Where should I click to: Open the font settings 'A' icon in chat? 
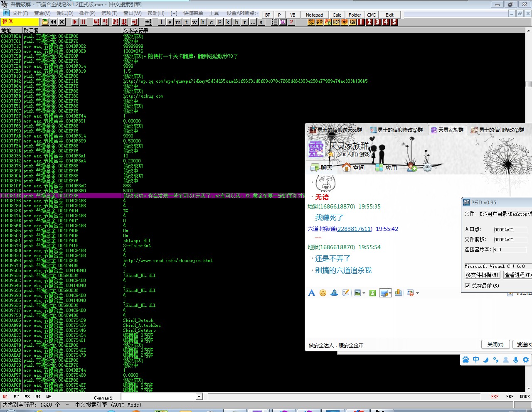(311, 293)
